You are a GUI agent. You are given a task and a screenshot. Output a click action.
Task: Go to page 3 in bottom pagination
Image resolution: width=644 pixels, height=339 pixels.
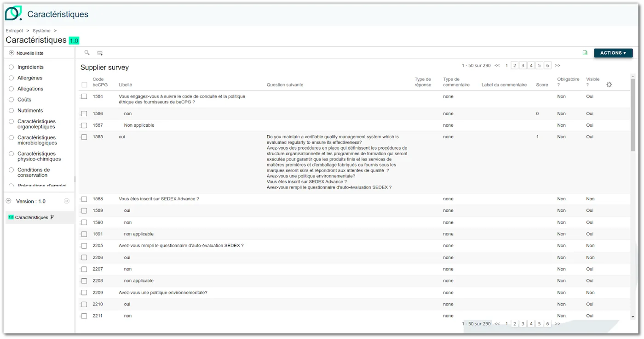pos(523,324)
